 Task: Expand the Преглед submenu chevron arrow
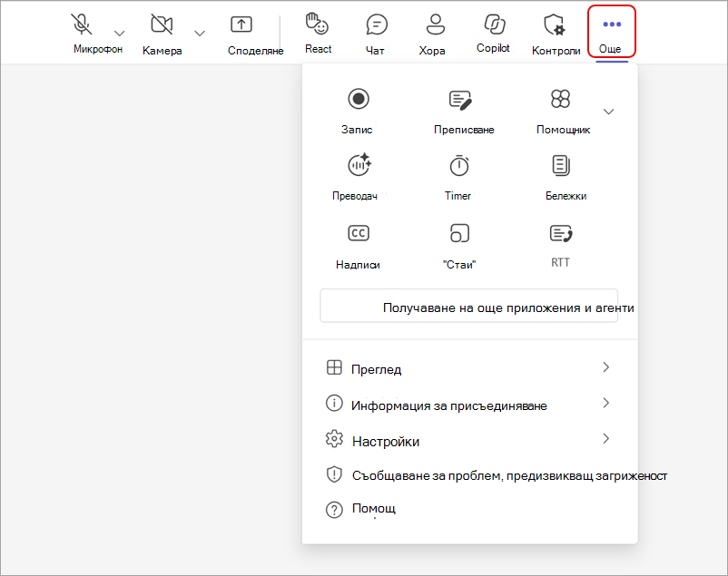click(605, 367)
